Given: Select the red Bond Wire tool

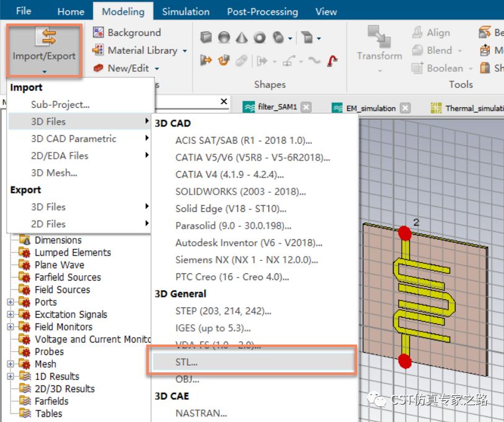Looking at the screenshot, I should click(x=333, y=60).
